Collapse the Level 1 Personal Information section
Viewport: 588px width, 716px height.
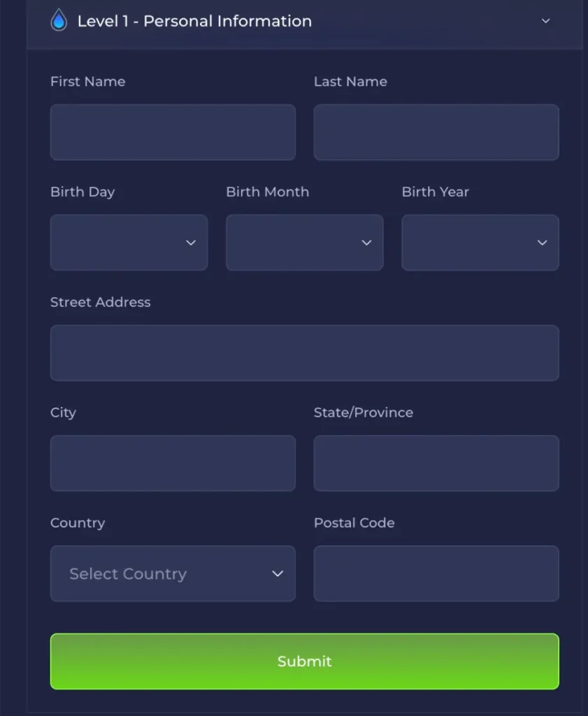[x=545, y=21]
